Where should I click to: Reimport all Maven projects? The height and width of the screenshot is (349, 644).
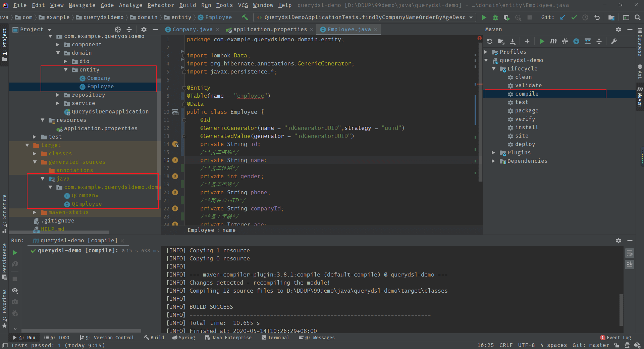point(490,41)
